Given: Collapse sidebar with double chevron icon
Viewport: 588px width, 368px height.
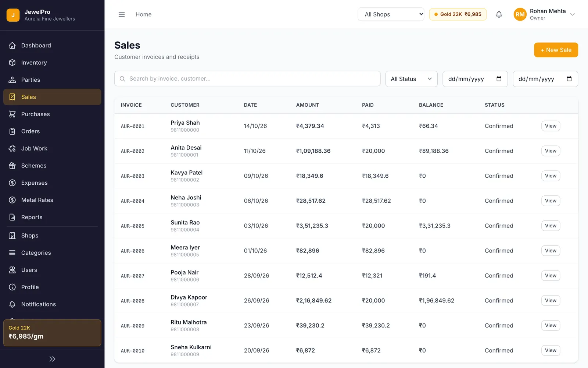Looking at the screenshot, I should [52, 359].
